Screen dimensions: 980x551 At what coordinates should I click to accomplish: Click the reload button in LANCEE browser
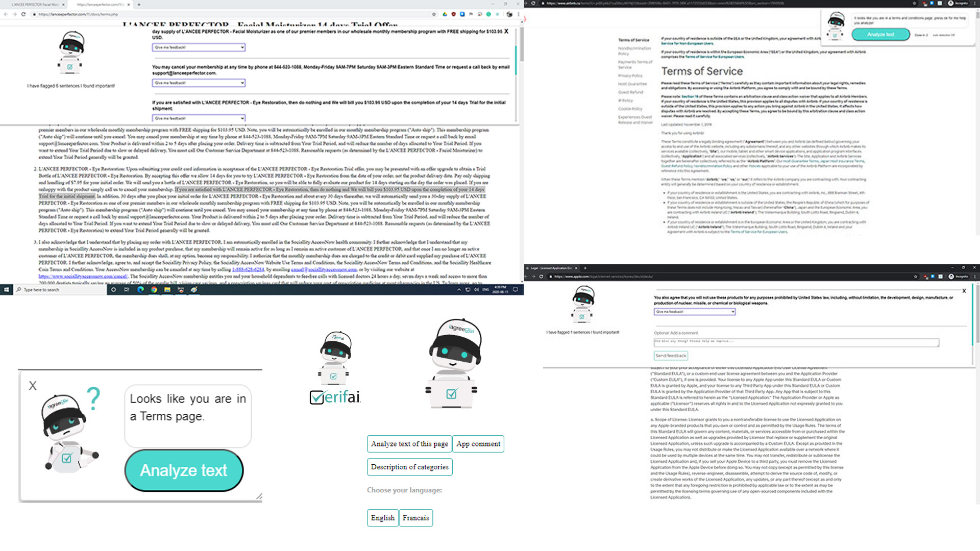[23, 14]
